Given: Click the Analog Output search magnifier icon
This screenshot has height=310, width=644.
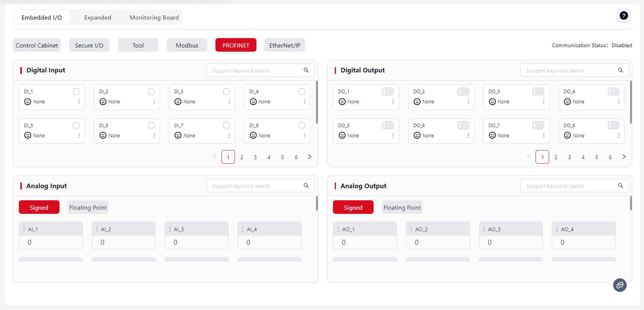Looking at the screenshot, I should [x=620, y=186].
